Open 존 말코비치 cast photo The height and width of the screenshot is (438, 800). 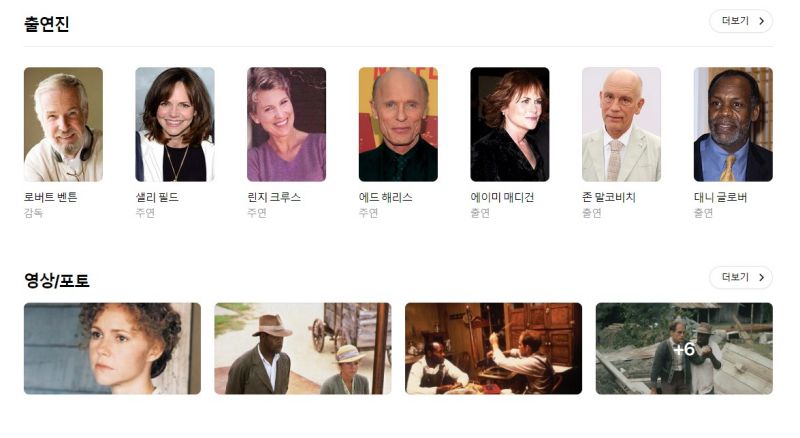[x=621, y=124]
